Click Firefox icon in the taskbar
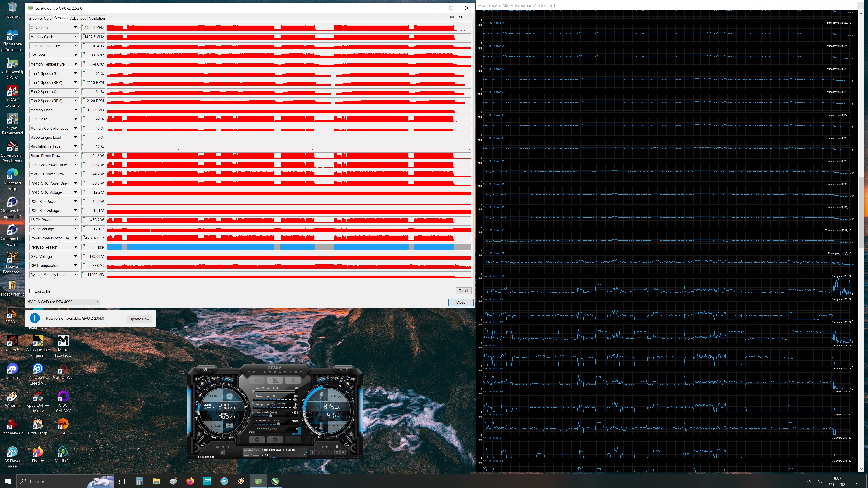The height and width of the screenshot is (488, 868). pos(190,481)
